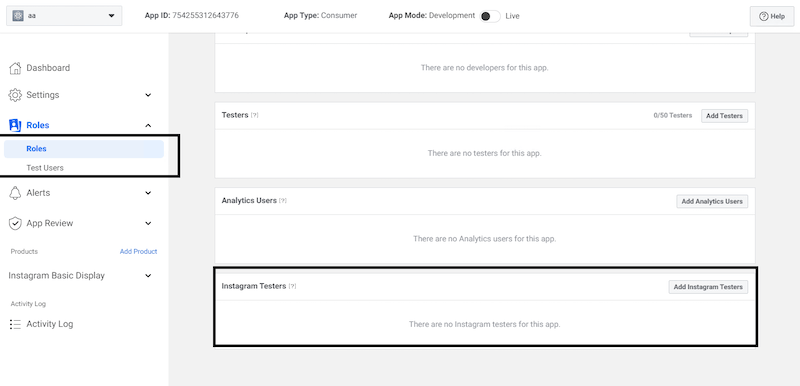Viewport: 800px width, 386px height.
Task: Expand the Instagram Basic Display chevron
Action: coord(148,275)
